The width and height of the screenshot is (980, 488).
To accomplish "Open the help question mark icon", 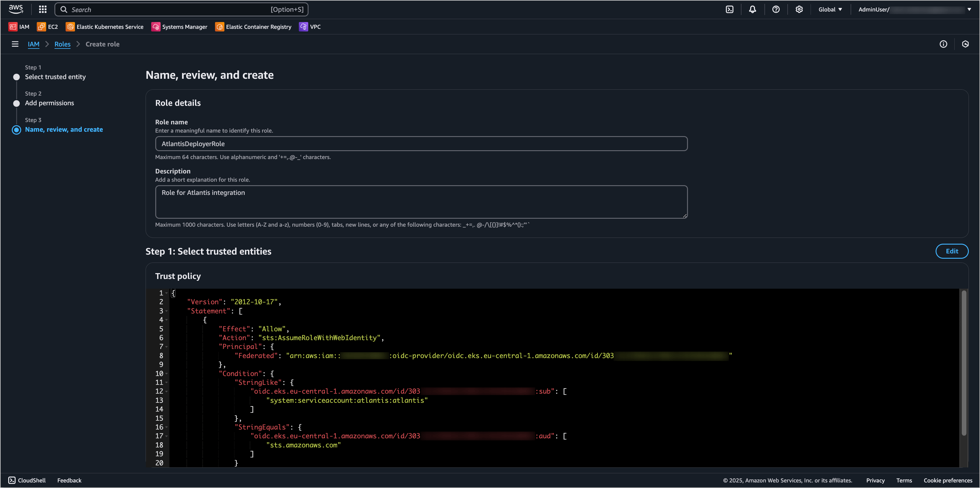I will pos(776,9).
